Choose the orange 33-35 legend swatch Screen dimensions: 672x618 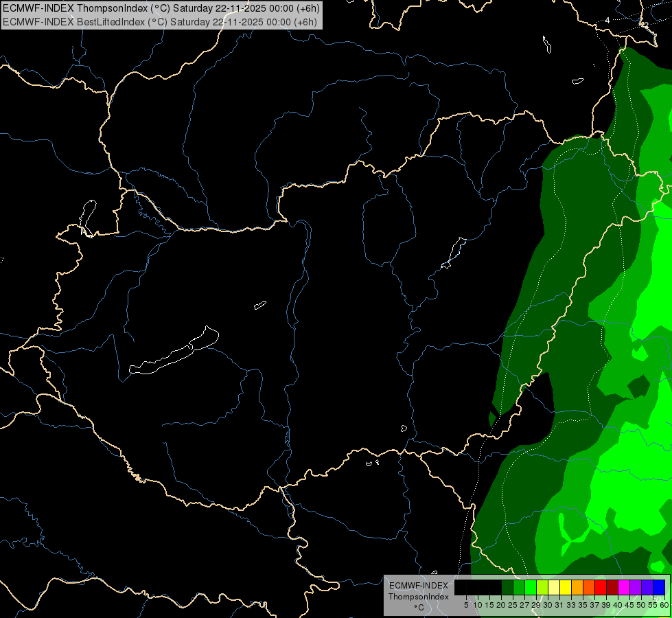577,587
